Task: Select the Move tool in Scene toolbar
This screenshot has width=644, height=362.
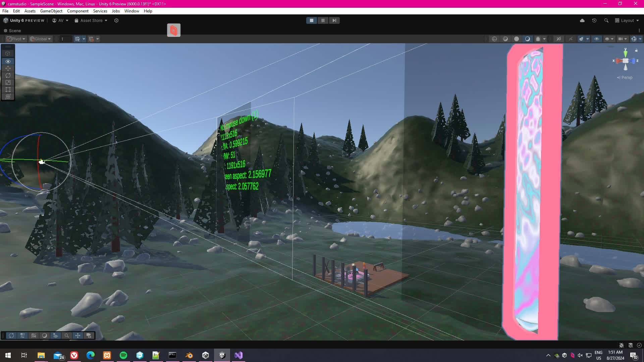Action: point(8,68)
